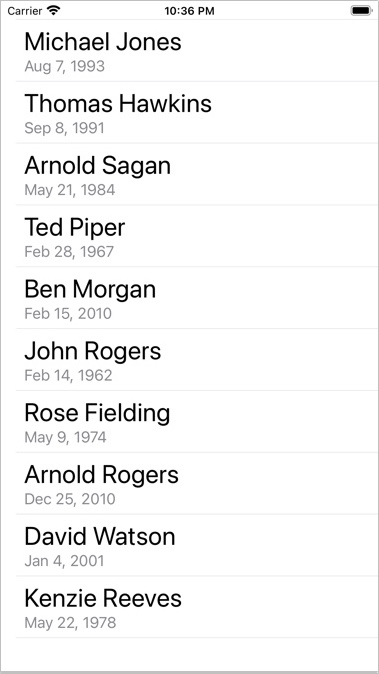Tap the 10:36 PM clock in status bar
Image resolution: width=379 pixels, height=674 pixels.
click(x=189, y=11)
